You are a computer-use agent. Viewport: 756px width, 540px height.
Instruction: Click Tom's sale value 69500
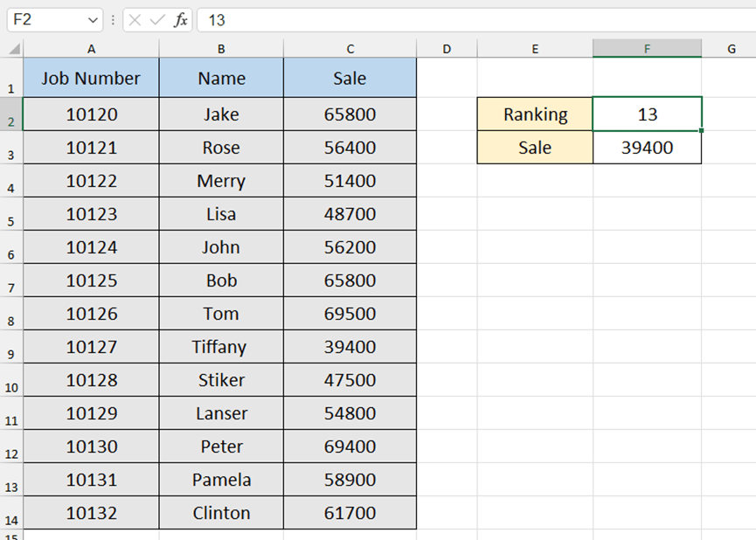[350, 314]
